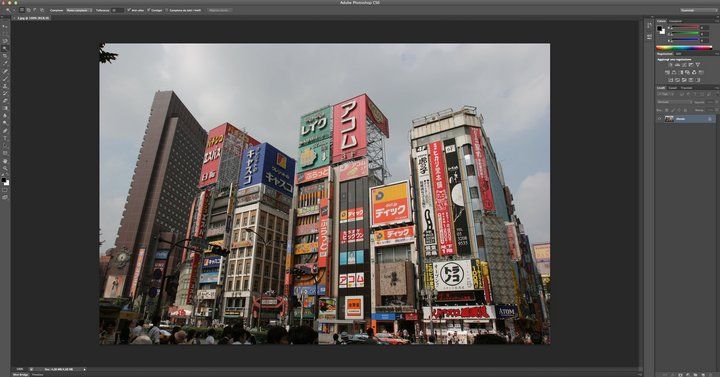
Task: Select the Lasso tool
Action: [5, 41]
